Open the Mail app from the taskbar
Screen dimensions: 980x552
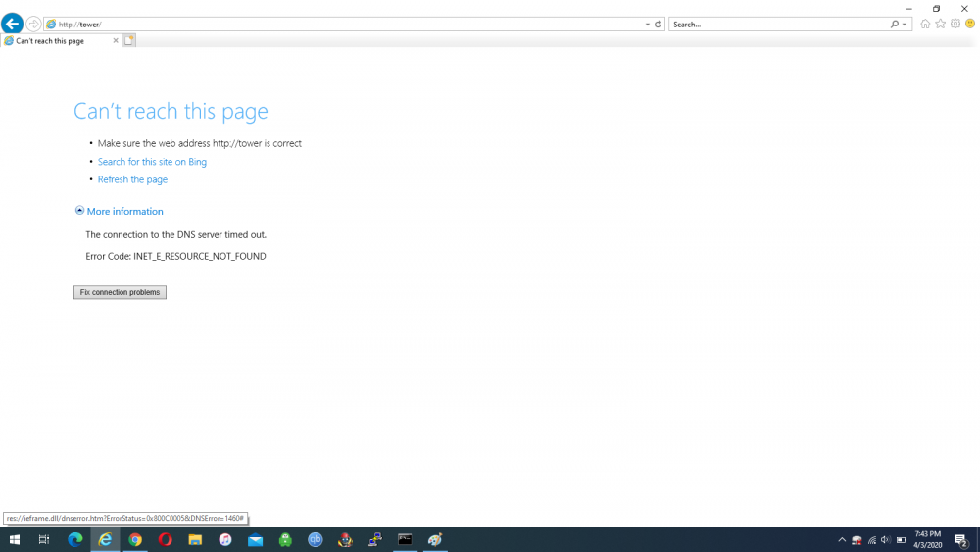click(x=255, y=539)
